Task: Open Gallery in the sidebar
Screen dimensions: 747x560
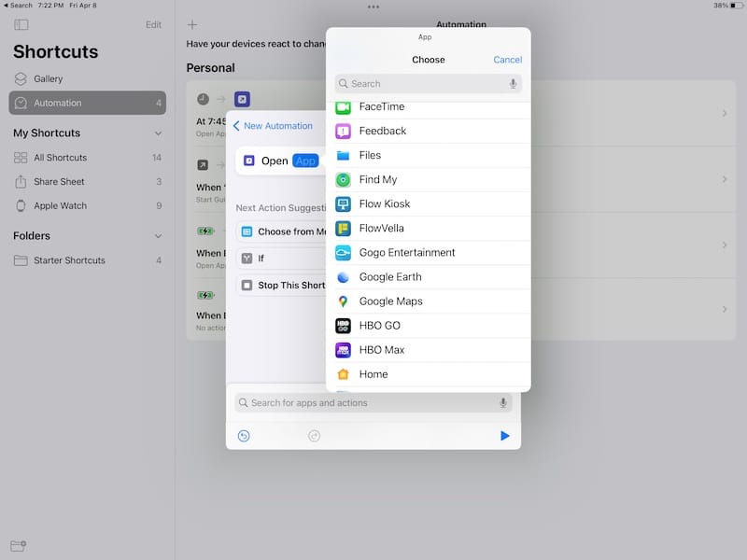Action: point(88,79)
